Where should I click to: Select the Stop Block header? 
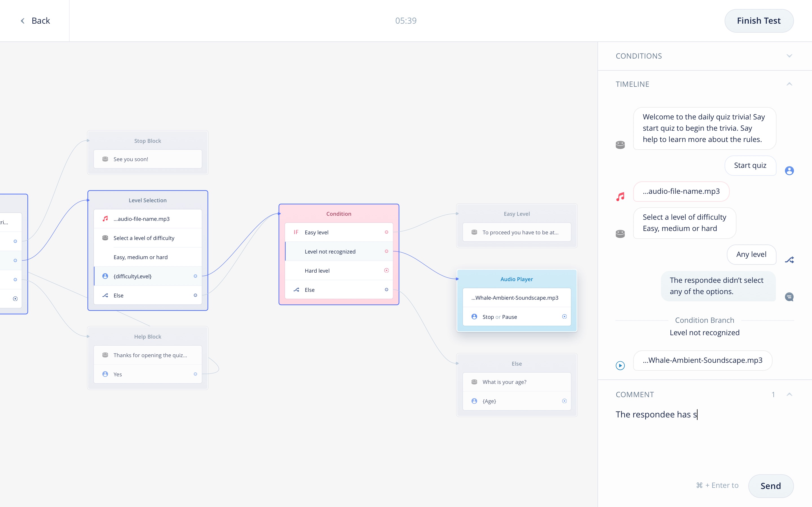[x=148, y=141]
